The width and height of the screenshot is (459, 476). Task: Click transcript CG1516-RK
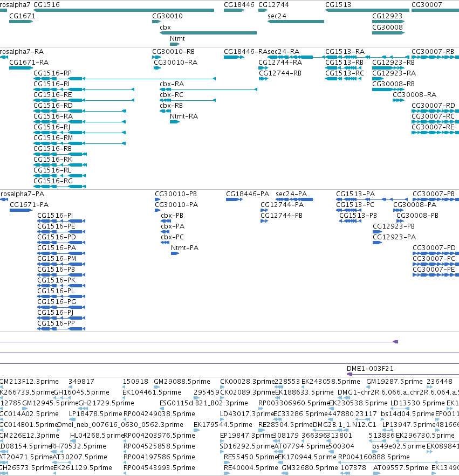[x=53, y=160]
